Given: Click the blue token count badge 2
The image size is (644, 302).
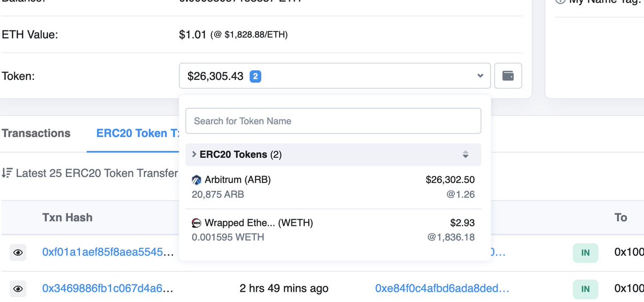Looking at the screenshot, I should pos(255,77).
